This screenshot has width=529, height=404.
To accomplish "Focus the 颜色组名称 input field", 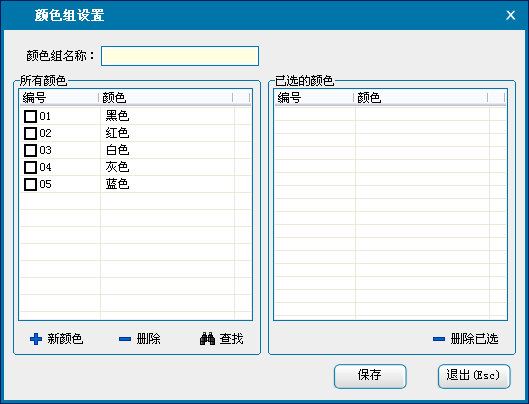I will pos(180,56).
